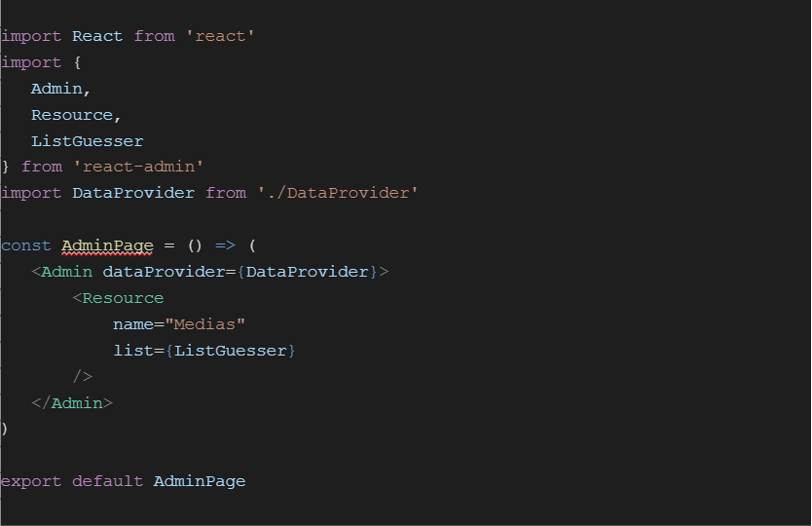
Task: Click the 'react' string literal
Action: (220, 36)
